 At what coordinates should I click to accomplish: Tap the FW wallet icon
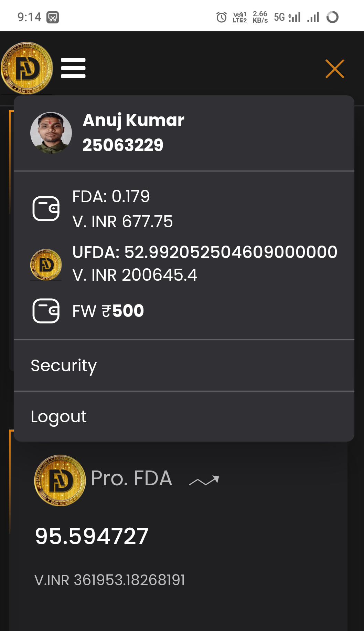pos(46,311)
